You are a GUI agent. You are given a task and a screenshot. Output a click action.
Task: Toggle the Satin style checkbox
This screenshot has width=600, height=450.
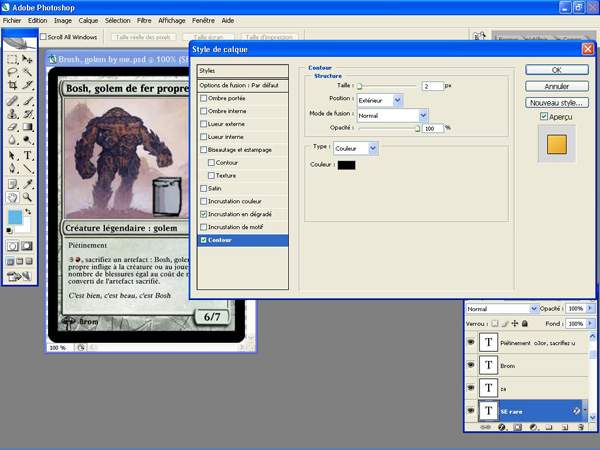pos(204,188)
